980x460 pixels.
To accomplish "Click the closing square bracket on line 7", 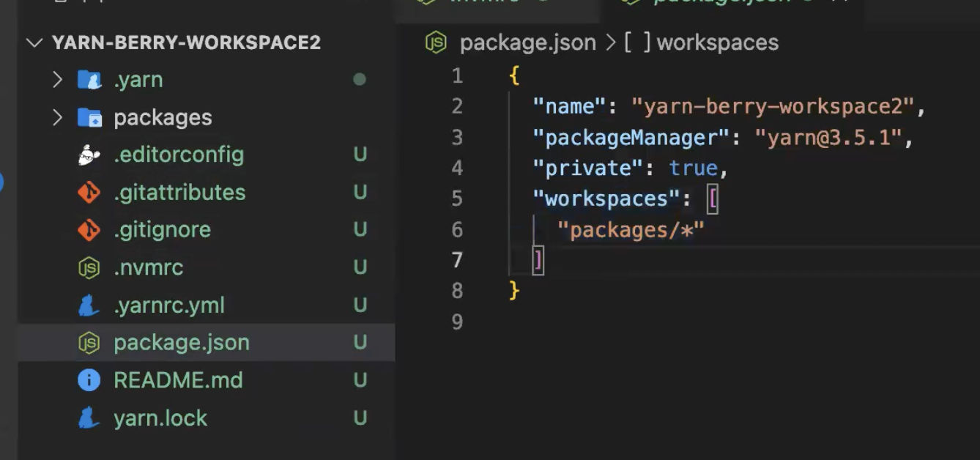I will point(538,261).
